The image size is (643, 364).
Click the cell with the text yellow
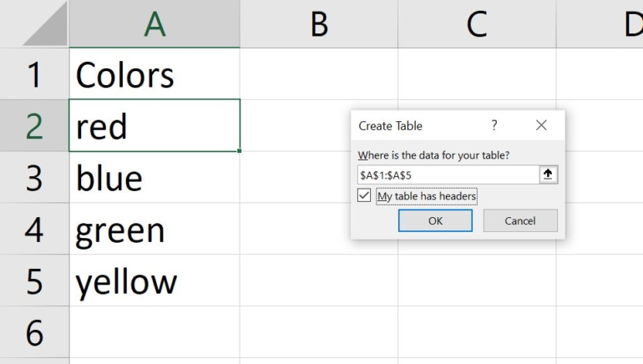point(154,281)
